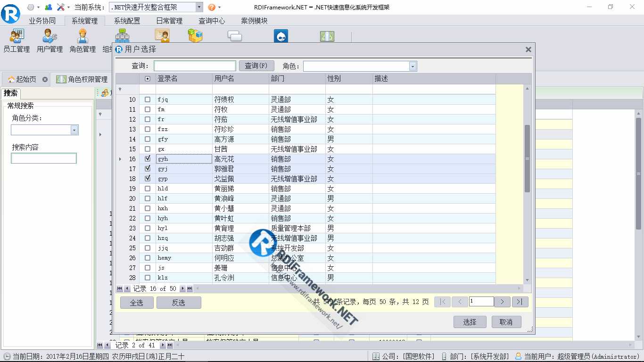Expand the gray circle dropdown arrow
The height and width of the screenshot is (362, 644).
point(38,7)
